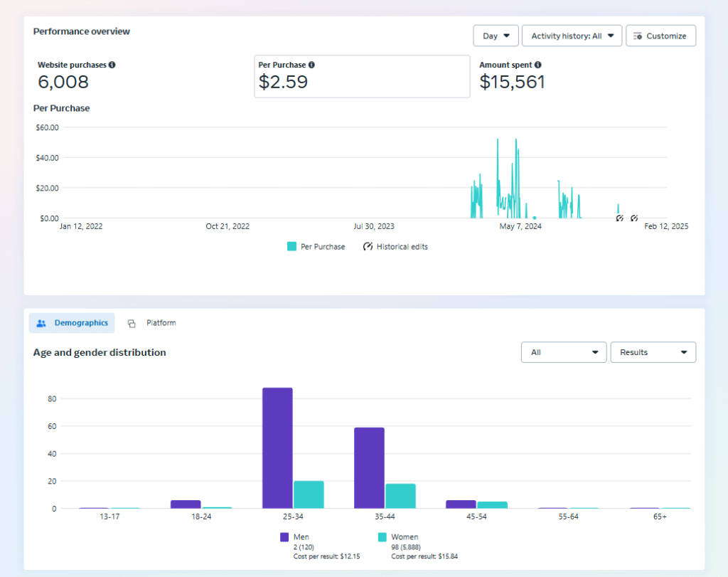Open the Day time breakdown dropdown
Image resolution: width=728 pixels, height=577 pixels.
click(x=496, y=36)
